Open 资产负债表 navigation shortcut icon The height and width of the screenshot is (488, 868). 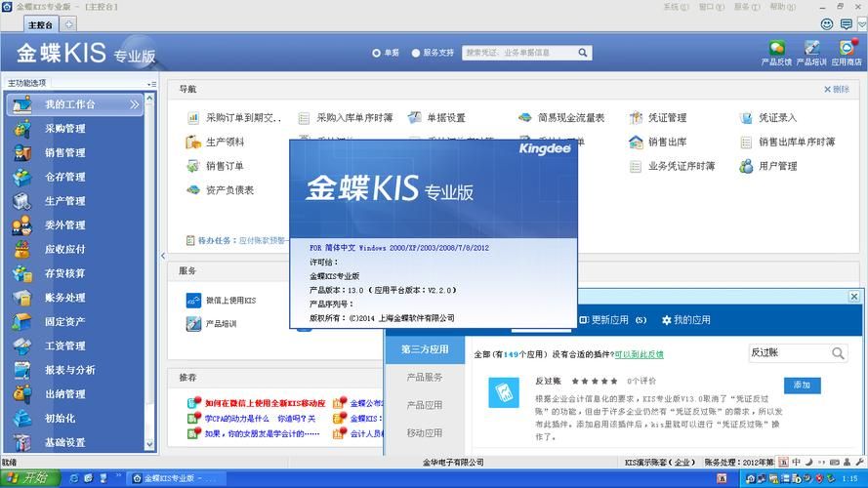pyautogui.click(x=193, y=190)
